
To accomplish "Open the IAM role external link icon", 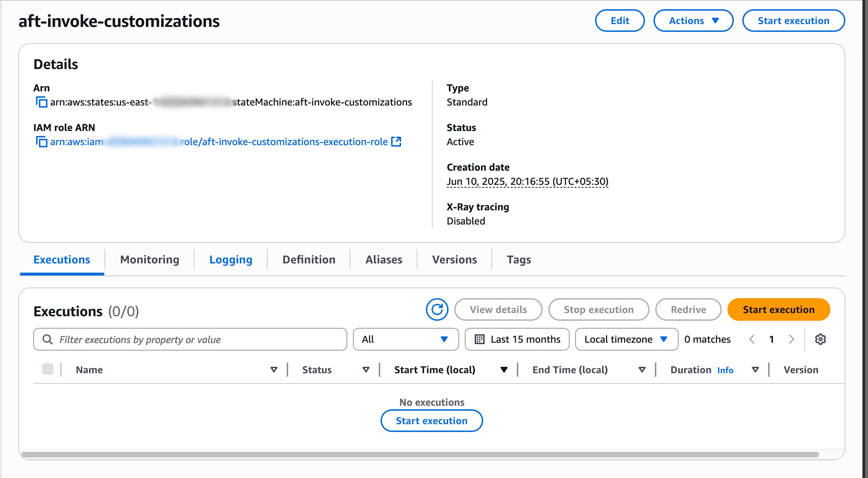I will click(x=396, y=142).
